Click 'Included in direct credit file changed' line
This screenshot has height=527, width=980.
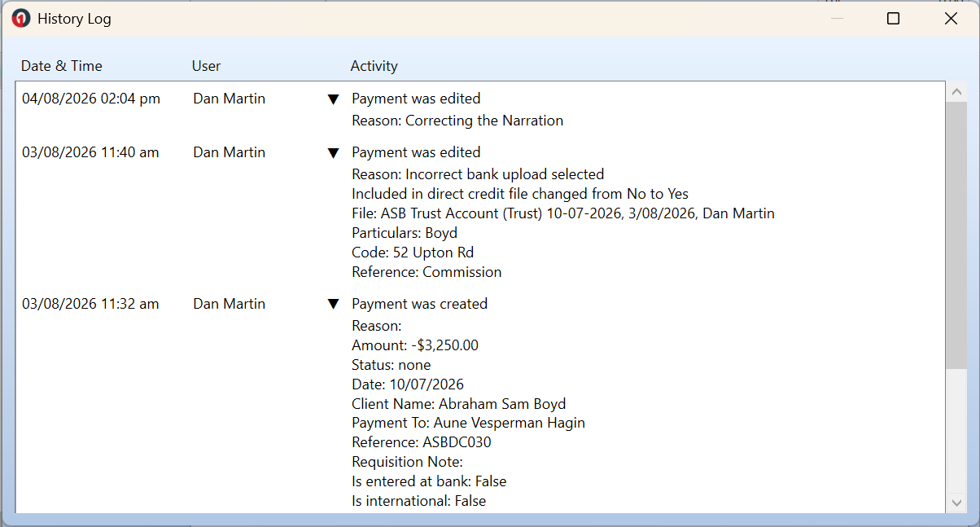coord(520,194)
